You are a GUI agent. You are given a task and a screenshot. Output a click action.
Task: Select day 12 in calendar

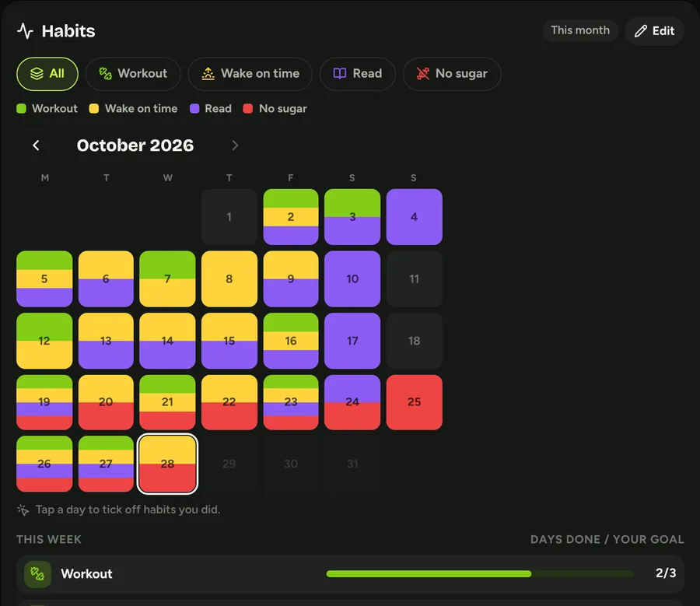[44, 341]
